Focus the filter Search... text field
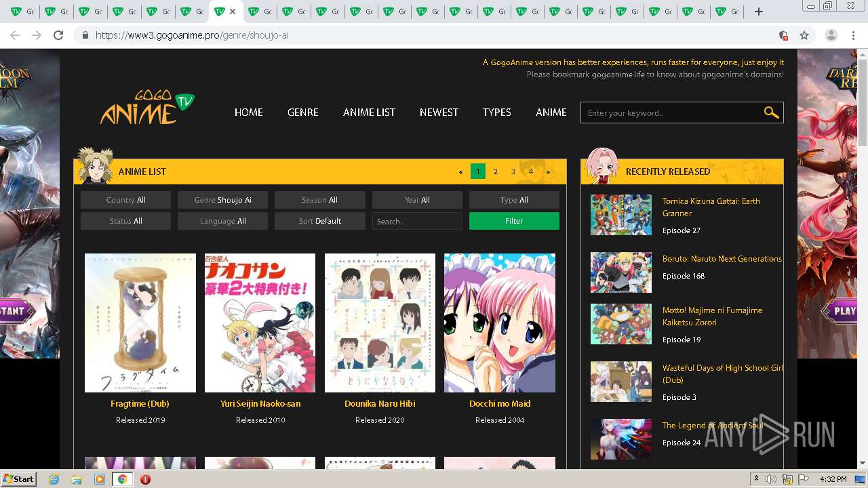The image size is (868, 488). point(417,221)
